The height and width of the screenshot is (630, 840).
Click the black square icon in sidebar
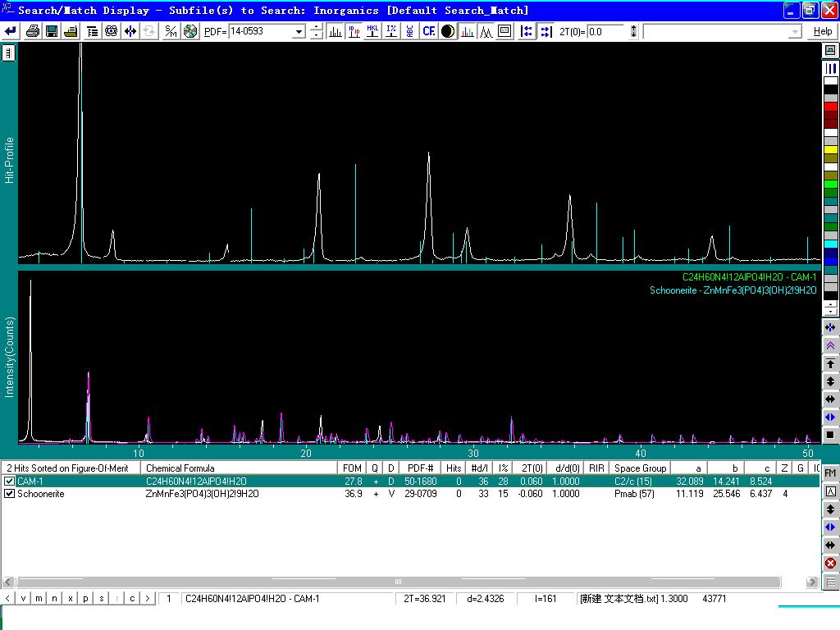(830, 435)
